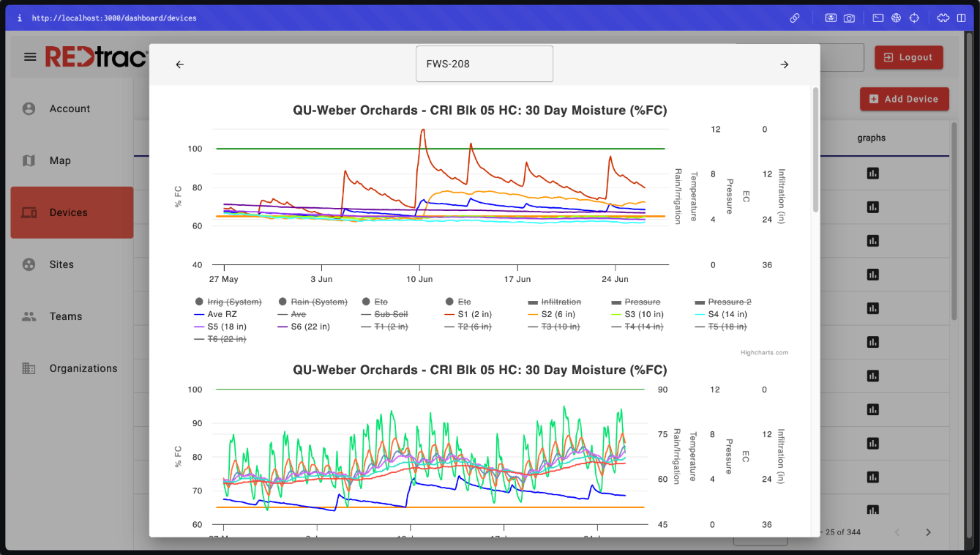Hide the S4 (14 in) series

(721, 314)
